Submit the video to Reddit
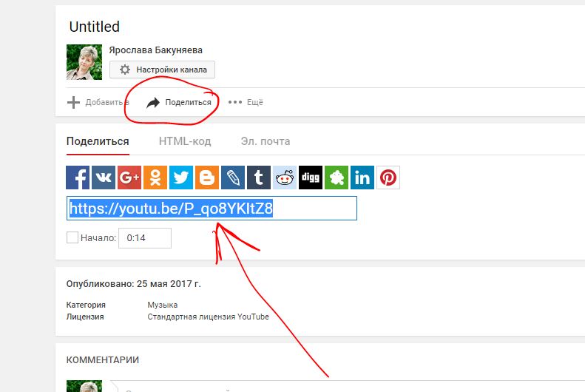585x392 pixels. pyautogui.click(x=285, y=178)
